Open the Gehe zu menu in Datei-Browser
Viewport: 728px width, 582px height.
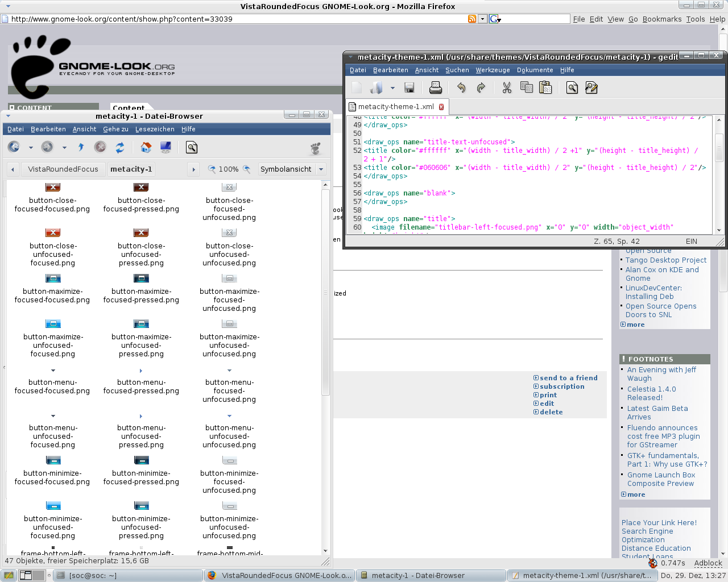tap(115, 129)
